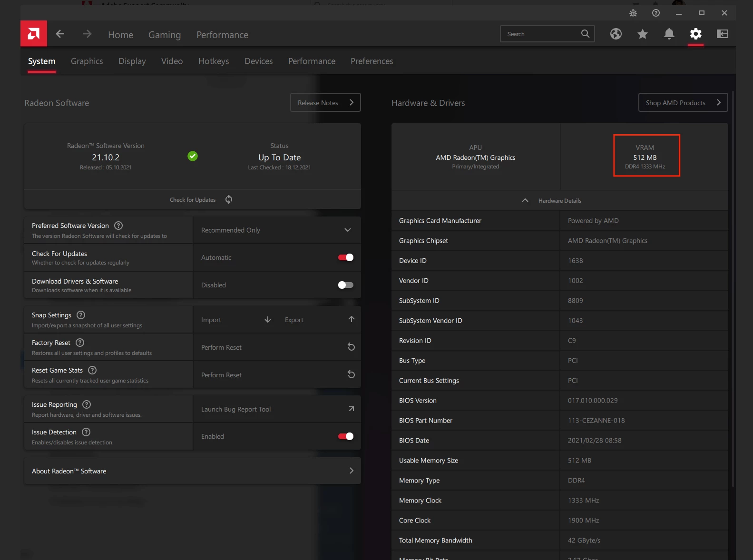
Task: Click the Core Clock value 1900 MHz
Action: pyautogui.click(x=583, y=521)
